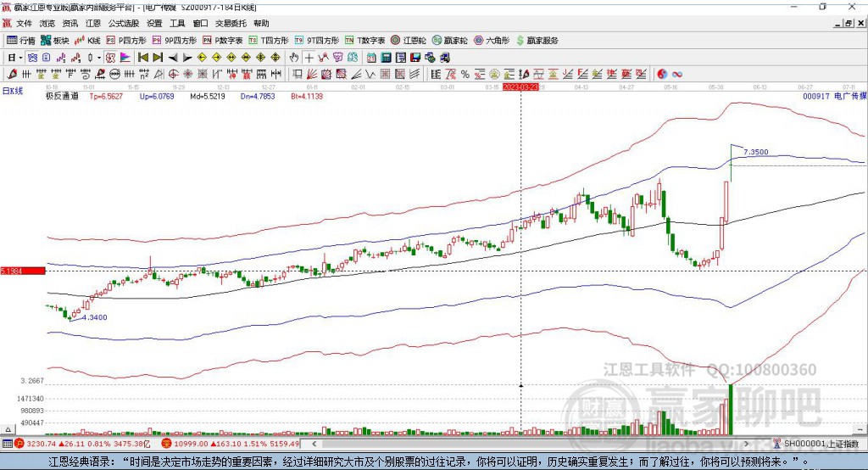Open the 浏览 menu
The height and width of the screenshot is (470, 868).
[x=47, y=23]
